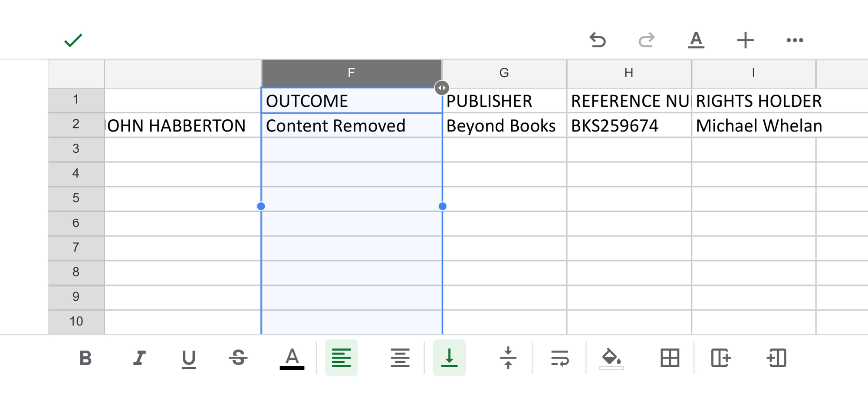Click the redo arrow icon

pyautogui.click(x=646, y=40)
